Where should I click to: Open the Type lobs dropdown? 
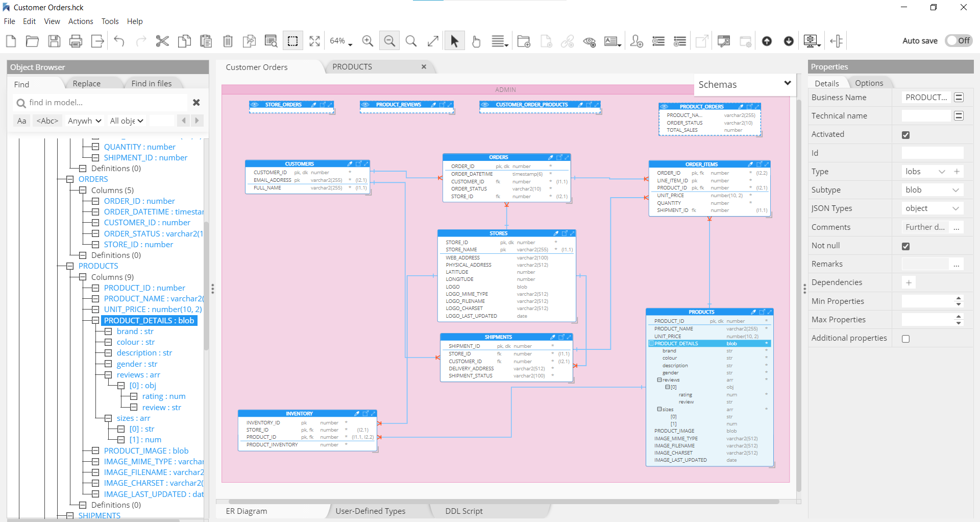(x=926, y=172)
